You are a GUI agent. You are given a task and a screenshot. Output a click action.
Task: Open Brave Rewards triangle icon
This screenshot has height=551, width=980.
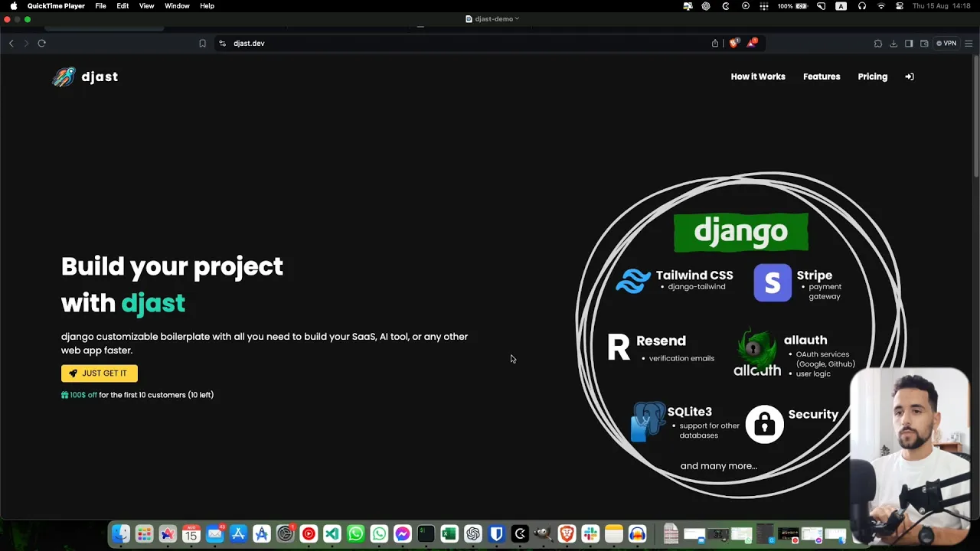pyautogui.click(x=752, y=43)
